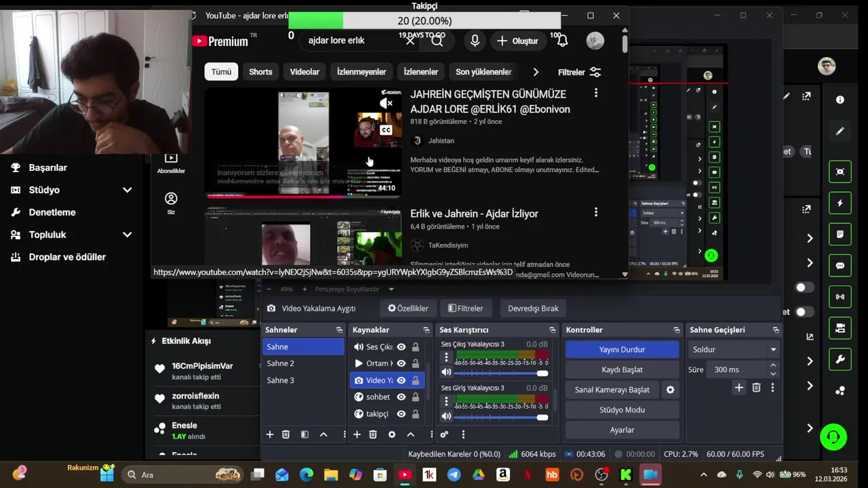
Task: Toggle visibility of Ortam source
Action: click(x=401, y=363)
